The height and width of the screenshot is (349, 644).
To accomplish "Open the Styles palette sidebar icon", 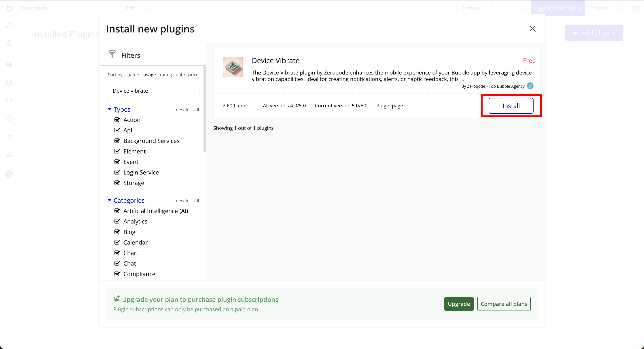I will 9,101.
